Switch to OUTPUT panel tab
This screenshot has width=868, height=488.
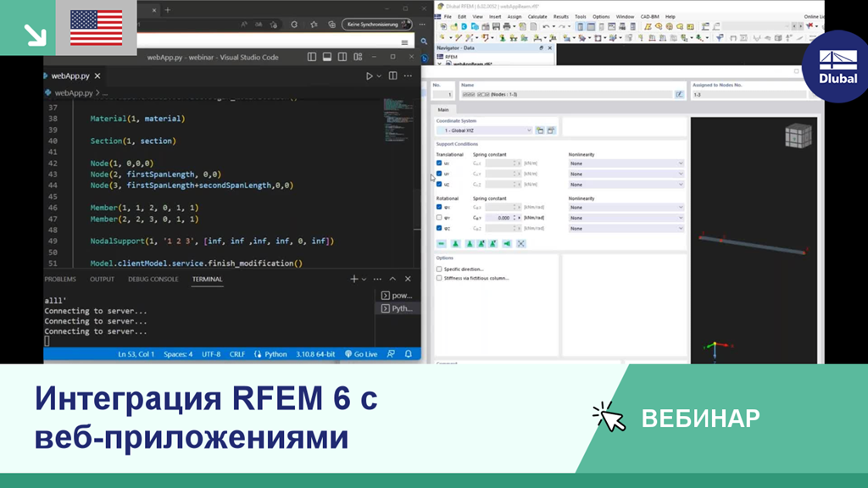pyautogui.click(x=102, y=279)
